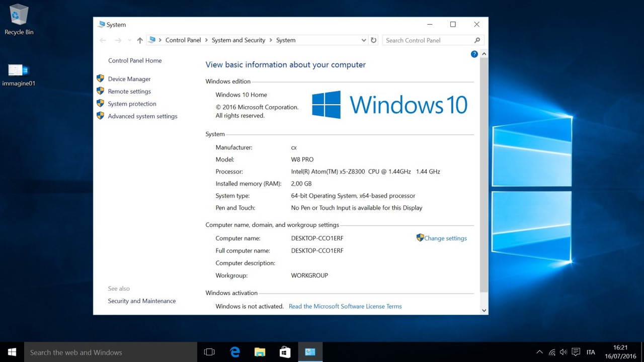Expand chevron before Control Panel breadcrumb
644x362 pixels.
click(x=160, y=40)
